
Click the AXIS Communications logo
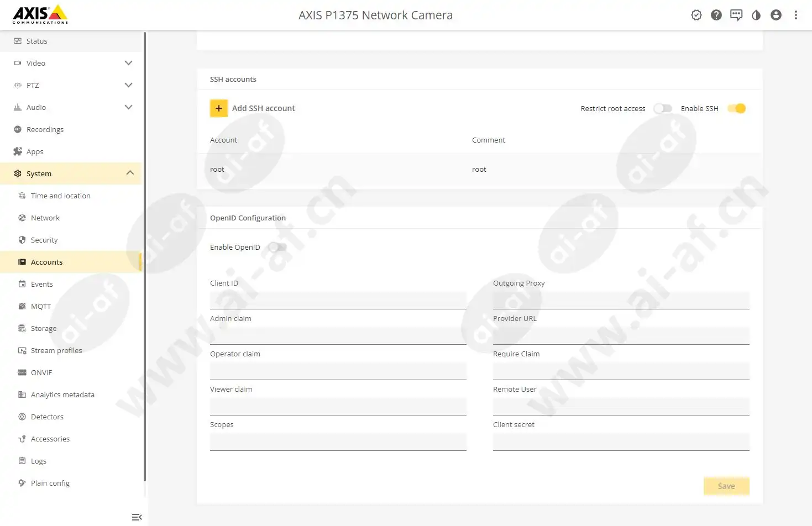(40, 15)
